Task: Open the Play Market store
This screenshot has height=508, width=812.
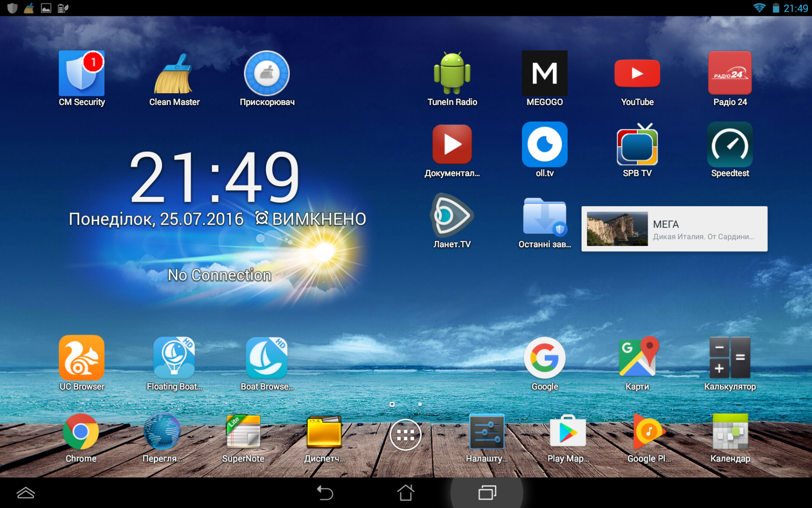Action: point(568,432)
